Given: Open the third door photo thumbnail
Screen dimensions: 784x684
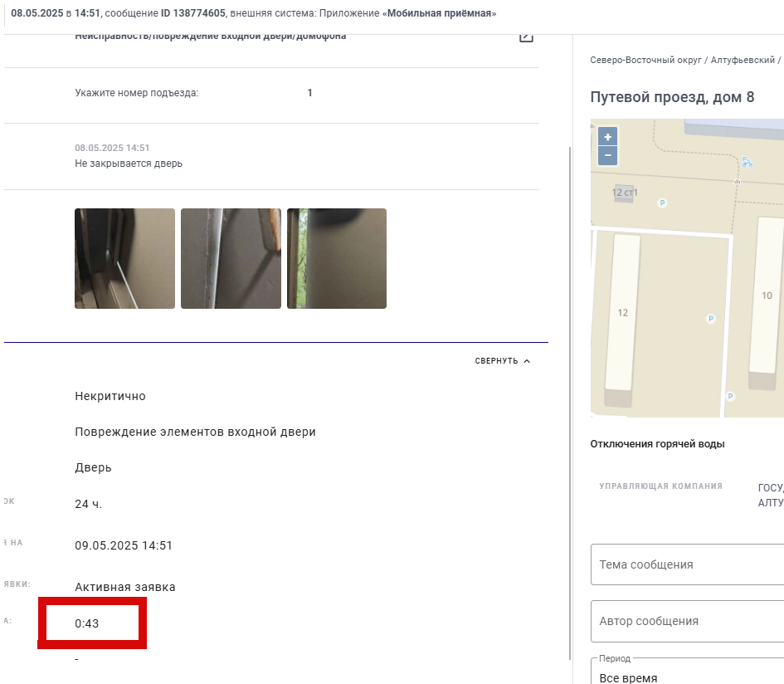Looking at the screenshot, I should pyautogui.click(x=337, y=258).
